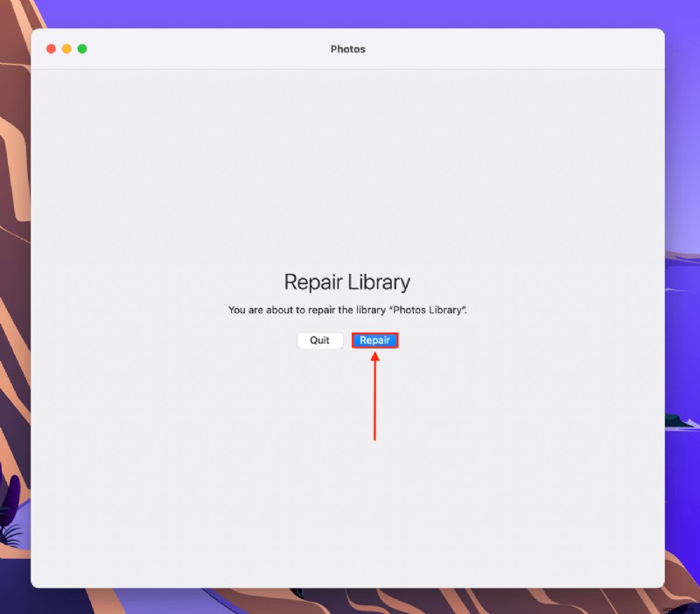
Task: Enter full screen using the green button
Action: pyautogui.click(x=81, y=50)
